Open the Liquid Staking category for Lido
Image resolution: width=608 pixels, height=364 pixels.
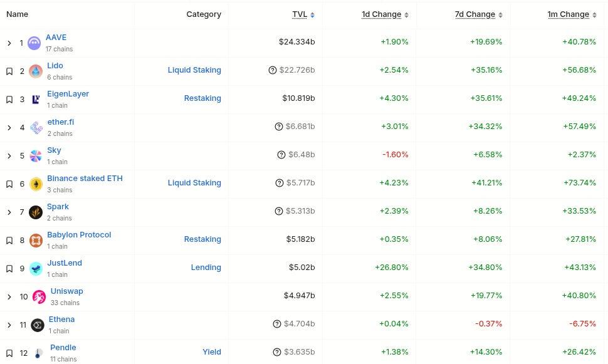pos(194,70)
